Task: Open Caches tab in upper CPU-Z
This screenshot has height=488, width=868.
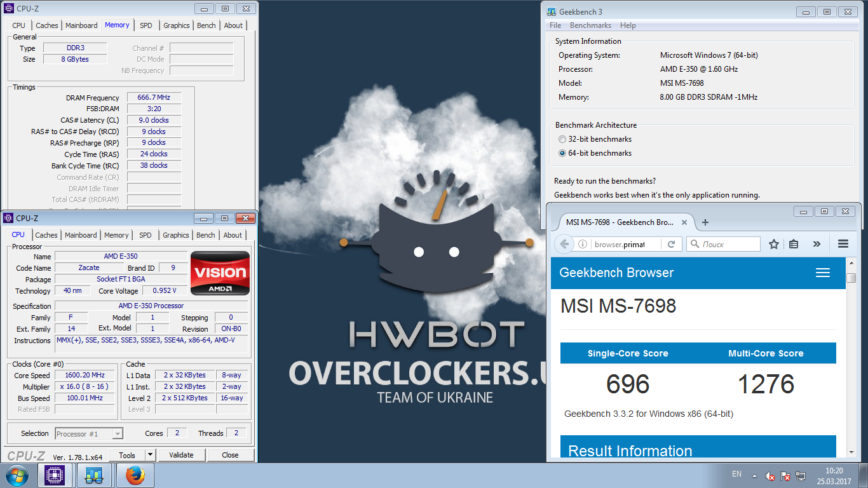Action: (47, 25)
